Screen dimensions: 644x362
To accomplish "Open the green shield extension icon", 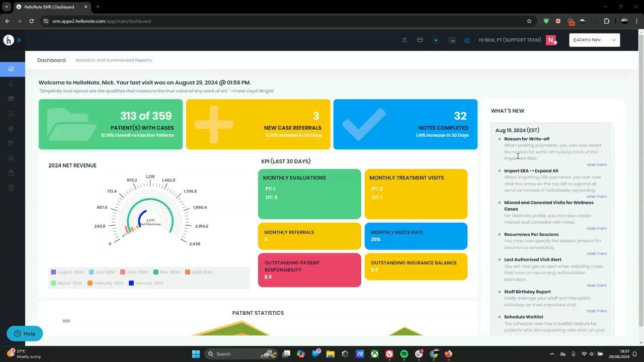I will click(546, 21).
